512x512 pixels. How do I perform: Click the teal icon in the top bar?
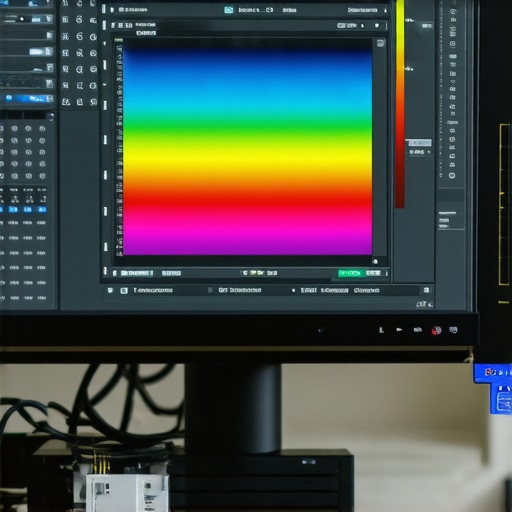coord(229,10)
